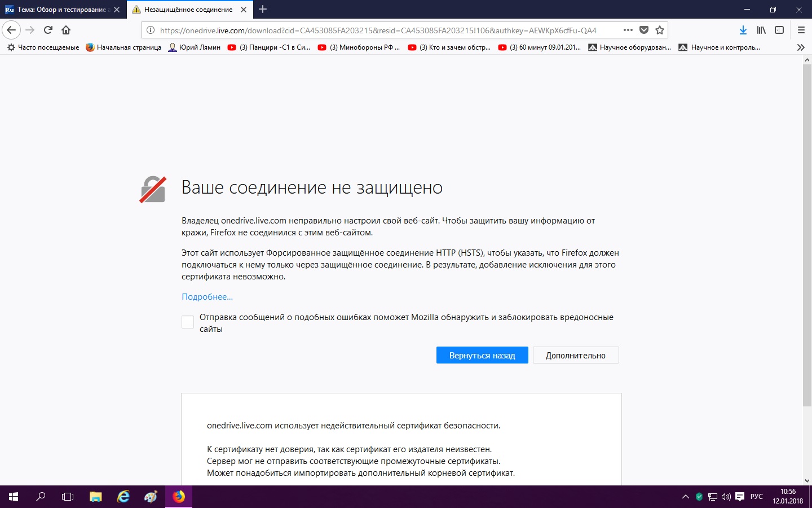Close the 'Незащищённое соединение' tab
The height and width of the screenshot is (508, 812).
click(x=244, y=10)
